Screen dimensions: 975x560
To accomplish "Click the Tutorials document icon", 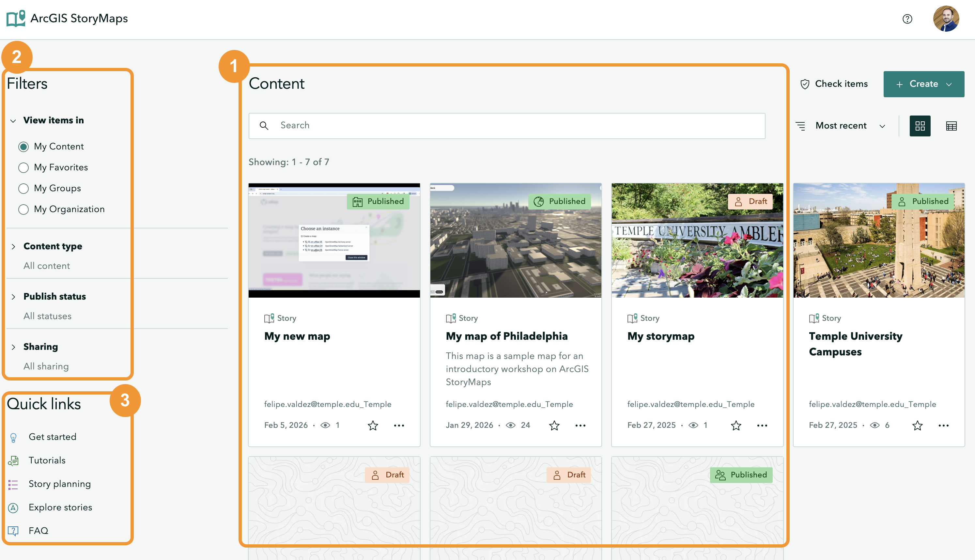I will 13,461.
